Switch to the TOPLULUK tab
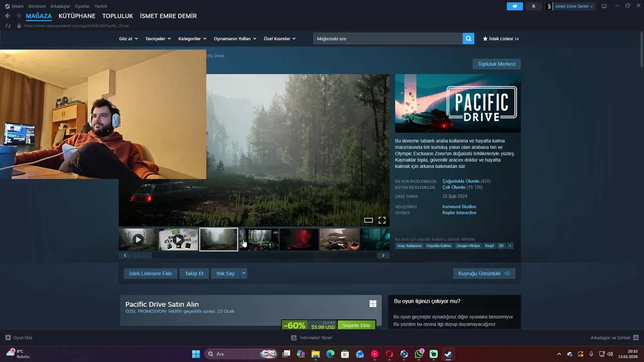The image size is (644, 362). (118, 16)
